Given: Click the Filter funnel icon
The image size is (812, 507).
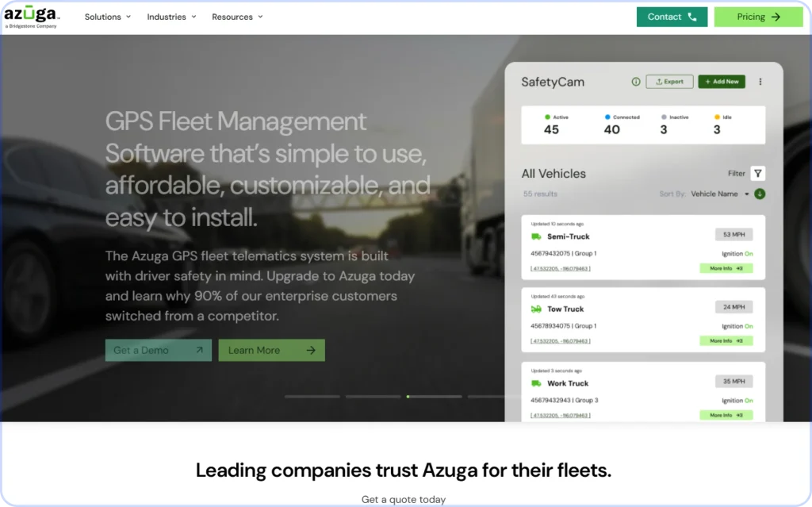Looking at the screenshot, I should point(757,174).
